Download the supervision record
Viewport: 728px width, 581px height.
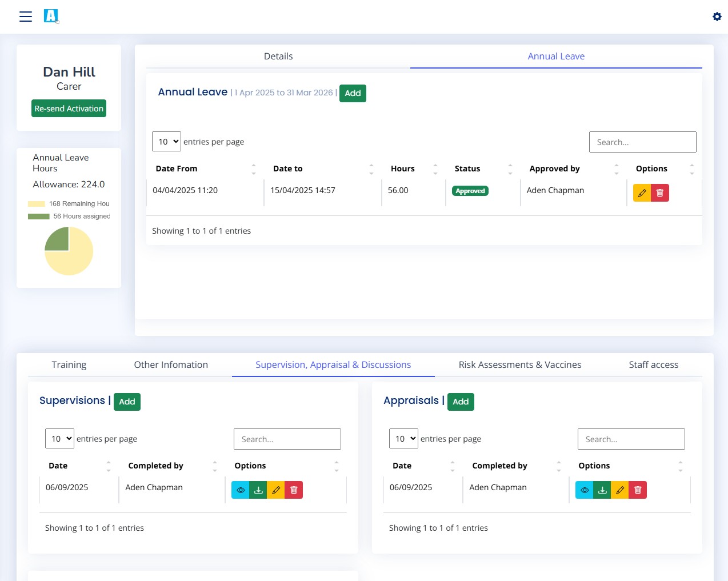click(258, 490)
